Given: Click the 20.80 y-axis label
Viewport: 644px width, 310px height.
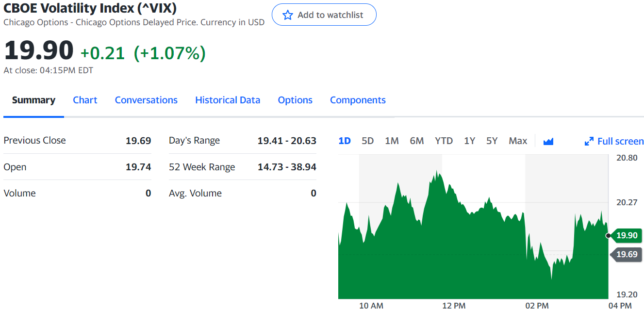Looking at the screenshot, I should [627, 158].
